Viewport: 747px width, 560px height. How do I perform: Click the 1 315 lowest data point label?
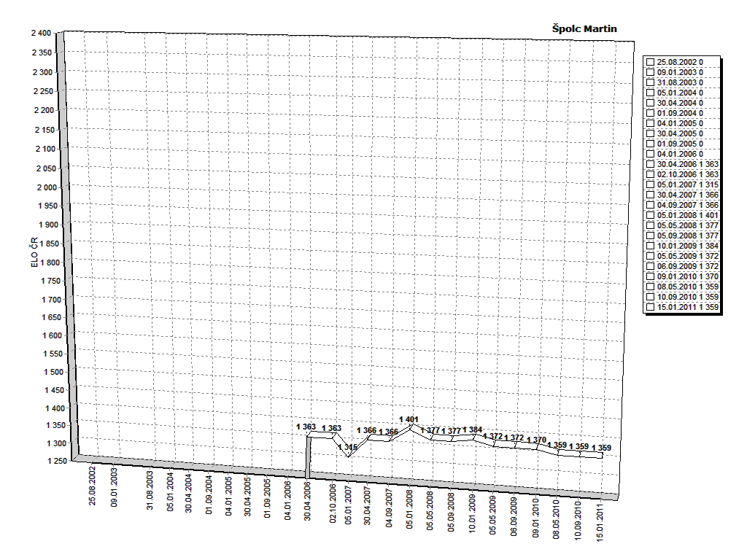click(348, 447)
